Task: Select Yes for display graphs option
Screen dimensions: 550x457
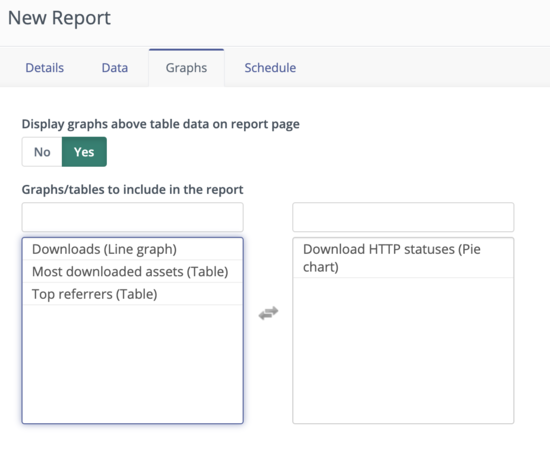Action: tap(84, 152)
